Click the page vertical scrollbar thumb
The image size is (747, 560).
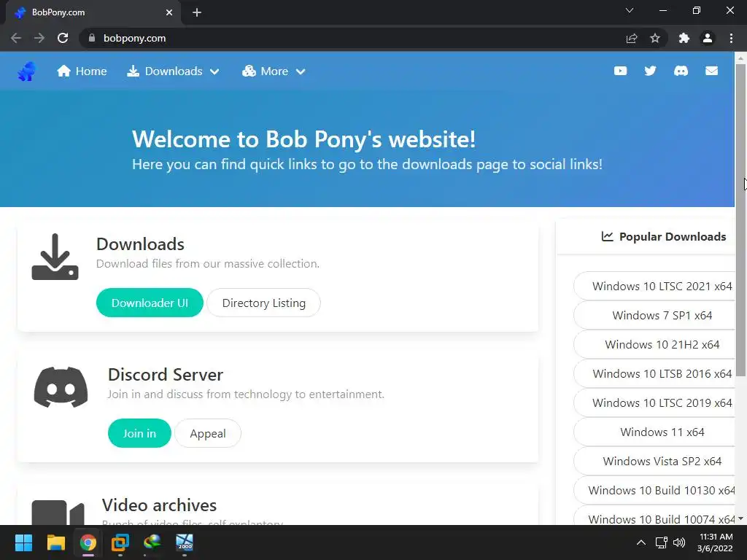point(741,219)
